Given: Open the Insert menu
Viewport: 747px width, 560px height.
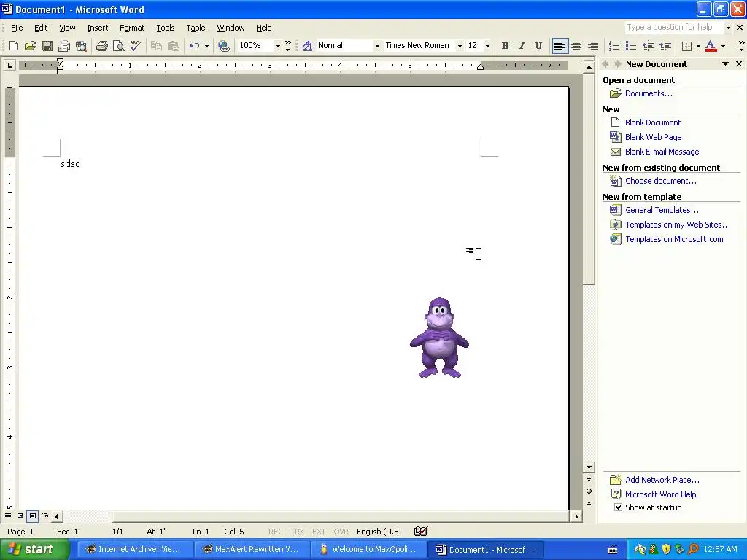Looking at the screenshot, I should coord(98,28).
